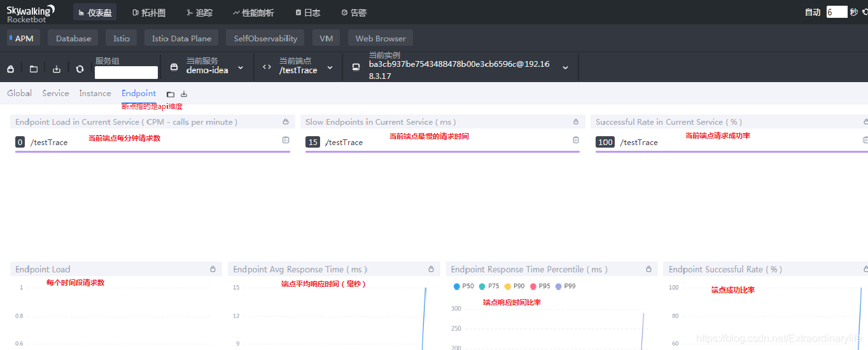Click the Endpoint Response Time Percentile title

(529, 269)
